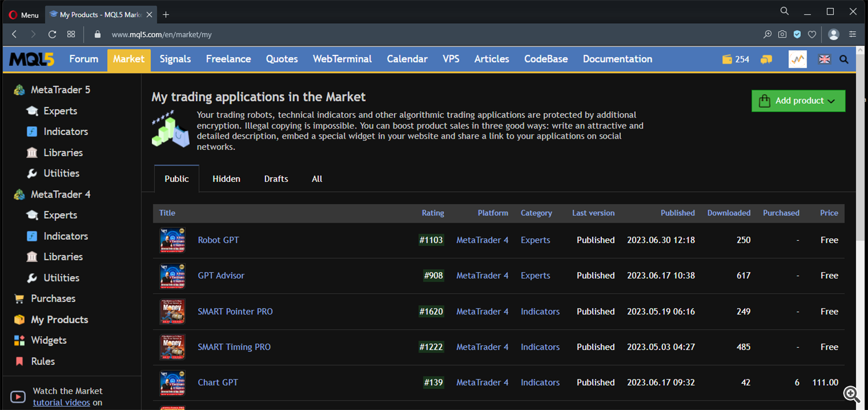The height and width of the screenshot is (410, 868).
Task: Open browser tab search magnifier
Action: pyautogui.click(x=785, y=11)
